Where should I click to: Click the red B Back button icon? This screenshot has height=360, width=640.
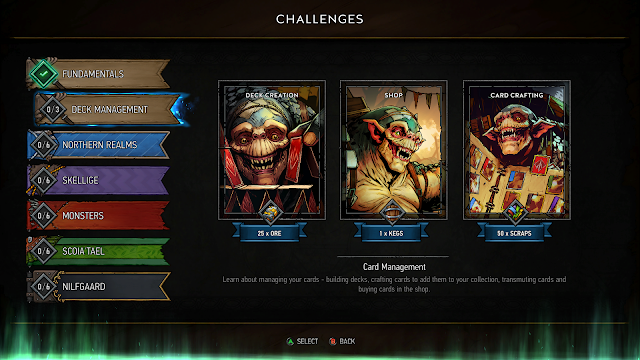[332, 341]
